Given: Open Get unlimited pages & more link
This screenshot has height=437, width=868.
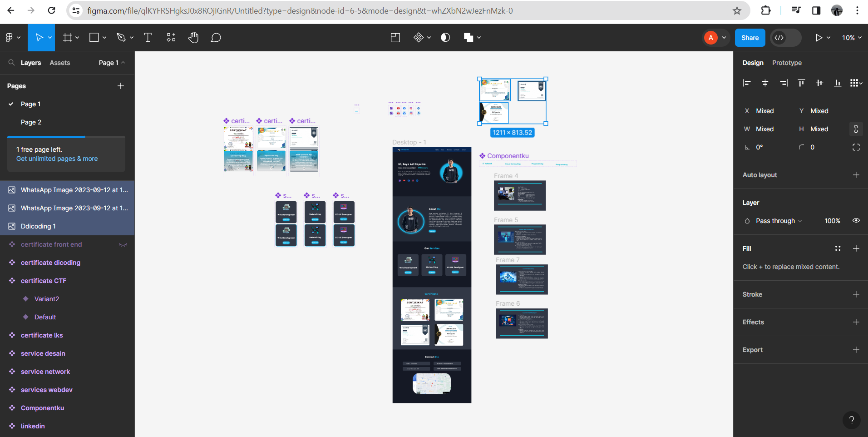Looking at the screenshot, I should click(57, 159).
